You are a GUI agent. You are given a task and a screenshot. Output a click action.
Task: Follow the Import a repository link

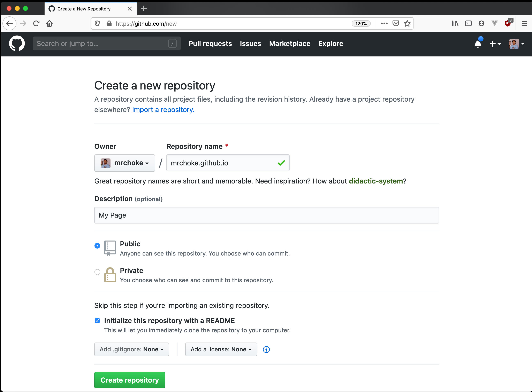tap(163, 110)
